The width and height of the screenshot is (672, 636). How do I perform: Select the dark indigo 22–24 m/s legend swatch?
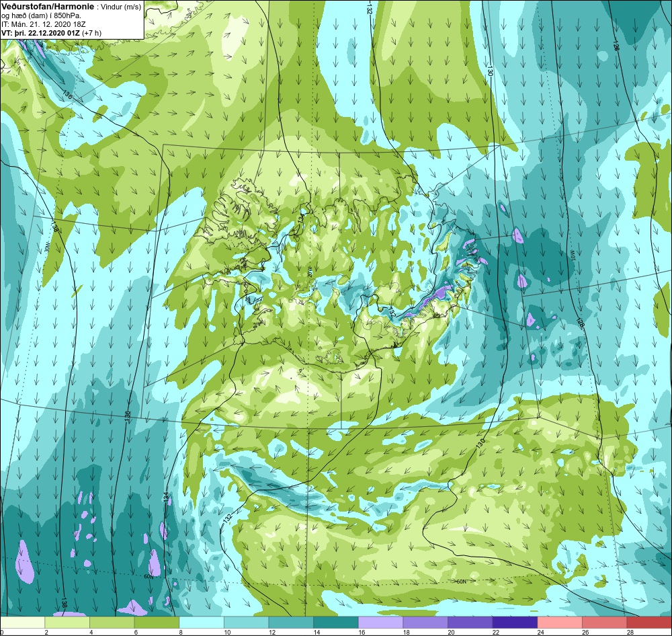(x=515, y=623)
